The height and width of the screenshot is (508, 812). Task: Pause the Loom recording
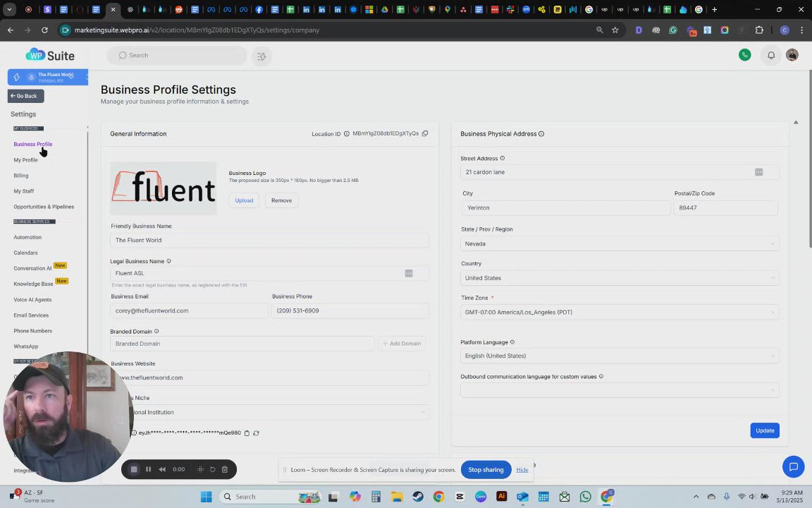(149, 469)
